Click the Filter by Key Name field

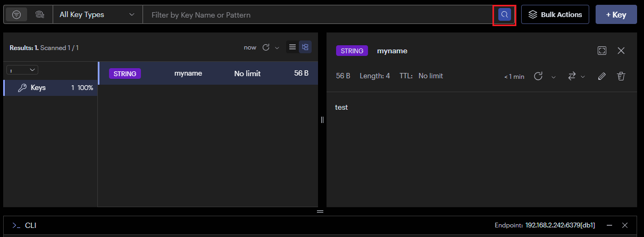[x=319, y=15]
